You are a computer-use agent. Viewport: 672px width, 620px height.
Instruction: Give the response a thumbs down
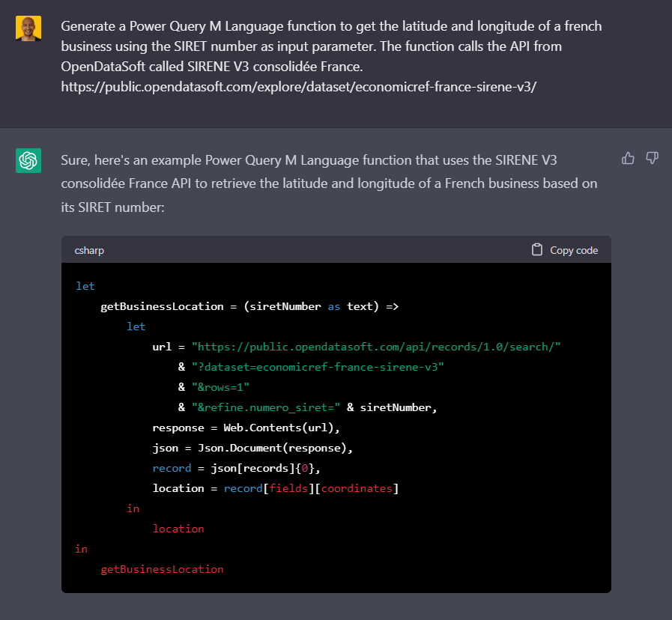click(x=652, y=158)
